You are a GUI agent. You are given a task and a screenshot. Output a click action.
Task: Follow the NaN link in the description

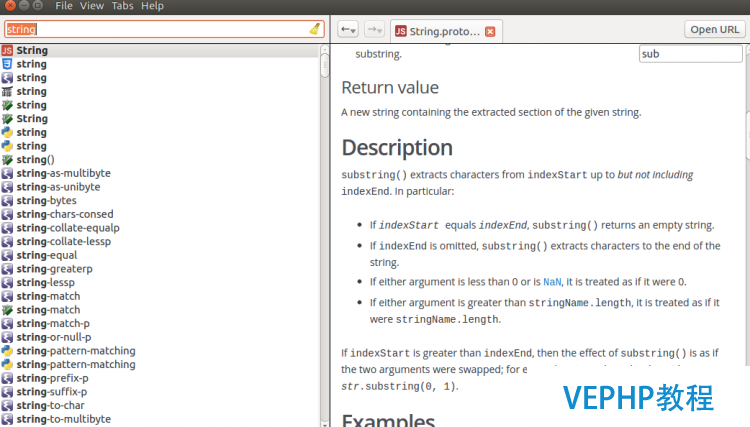[x=552, y=282]
